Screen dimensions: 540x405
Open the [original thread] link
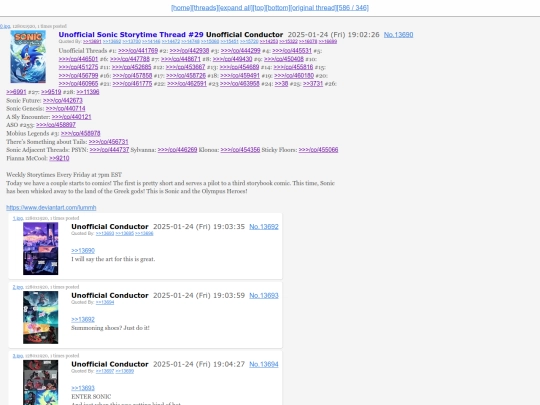(x=313, y=8)
